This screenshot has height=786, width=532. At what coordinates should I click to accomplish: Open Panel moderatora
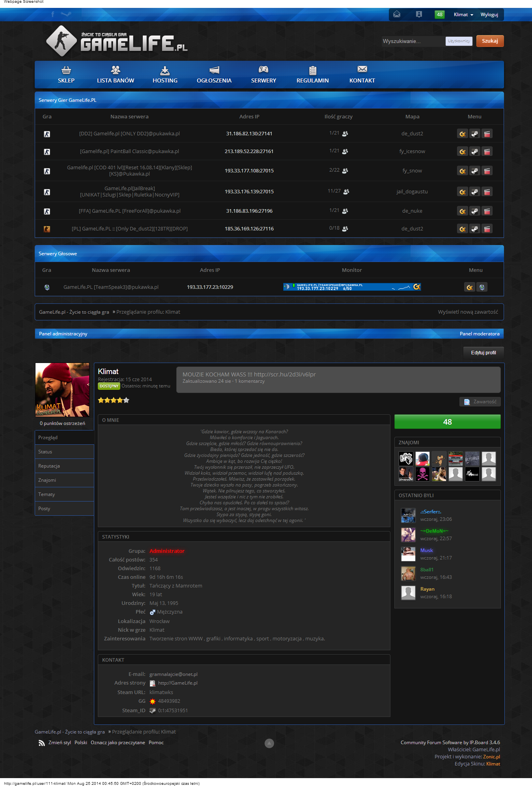(480, 334)
